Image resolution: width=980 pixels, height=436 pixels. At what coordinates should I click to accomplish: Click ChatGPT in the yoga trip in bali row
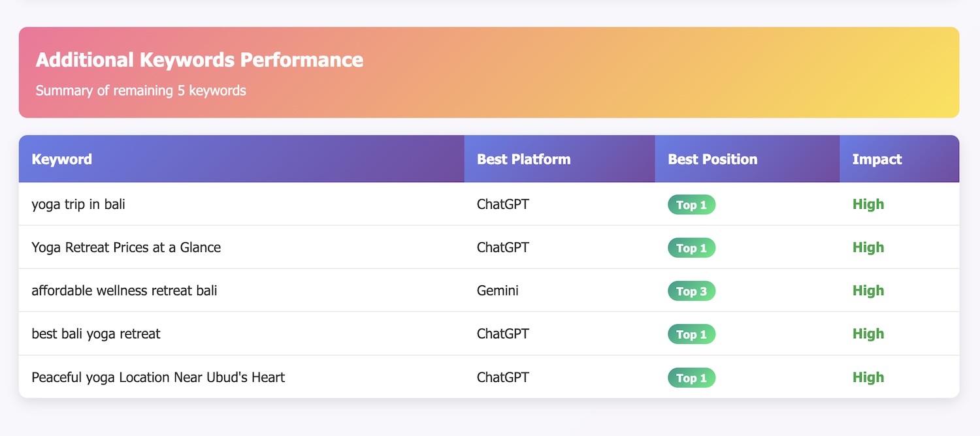(503, 204)
